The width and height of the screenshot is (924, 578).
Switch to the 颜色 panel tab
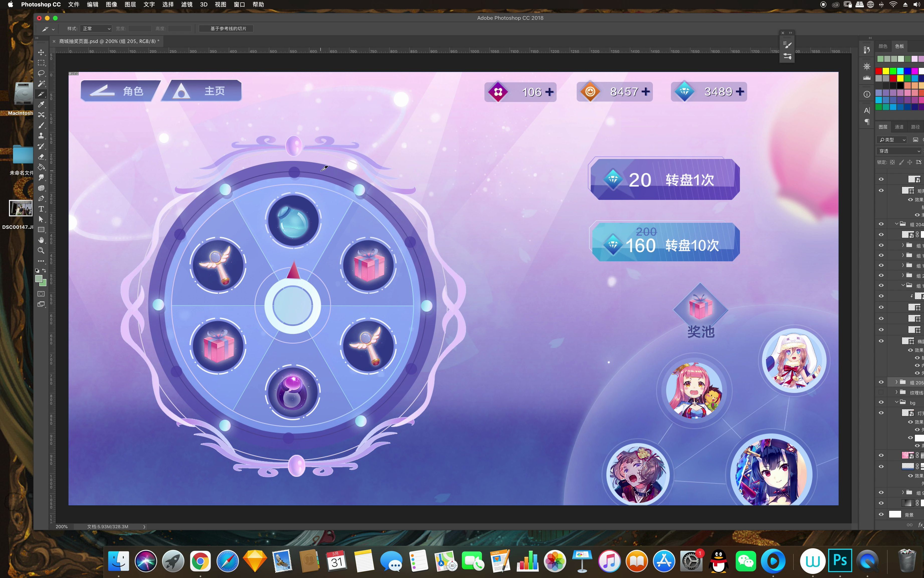(883, 46)
